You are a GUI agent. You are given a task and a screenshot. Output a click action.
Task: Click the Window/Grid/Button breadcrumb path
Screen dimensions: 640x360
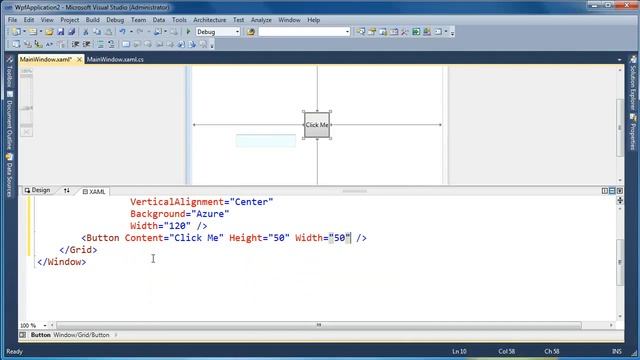pyautogui.click(x=81, y=335)
